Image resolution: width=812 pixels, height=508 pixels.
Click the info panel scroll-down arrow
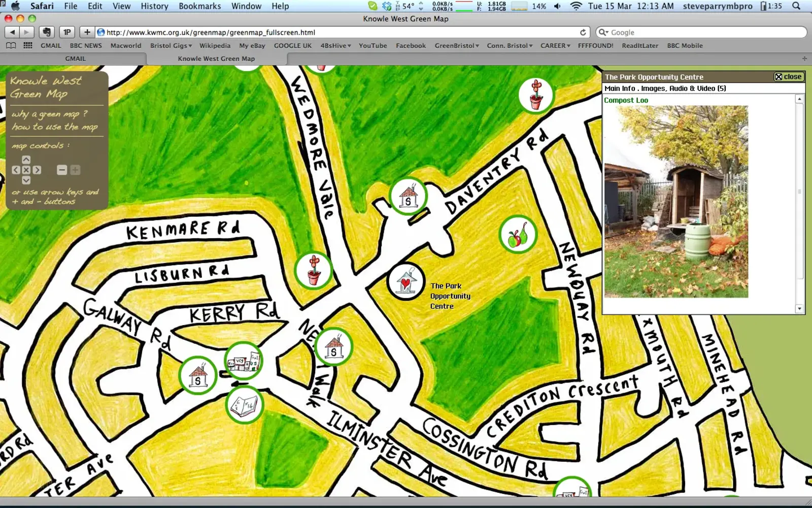799,308
